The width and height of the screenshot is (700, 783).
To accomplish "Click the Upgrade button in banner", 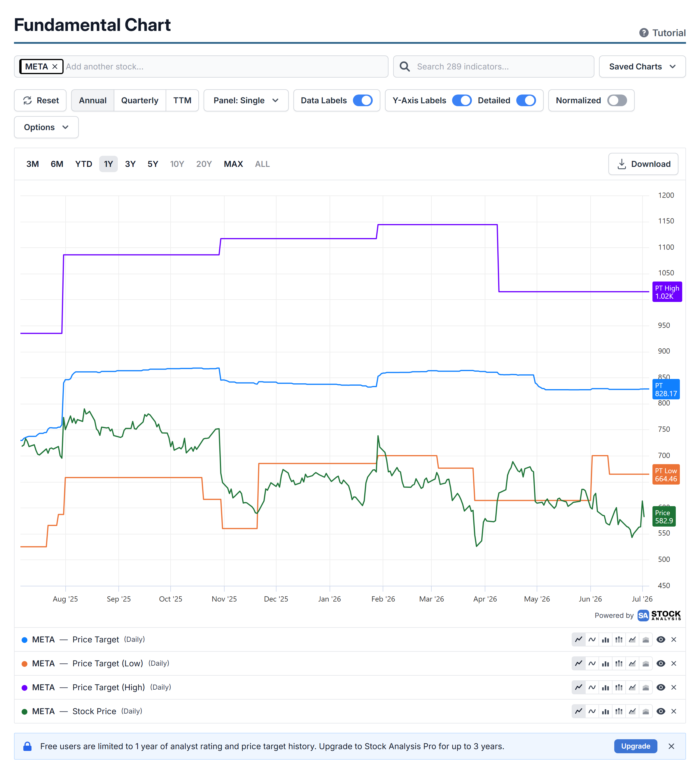I will [x=635, y=746].
